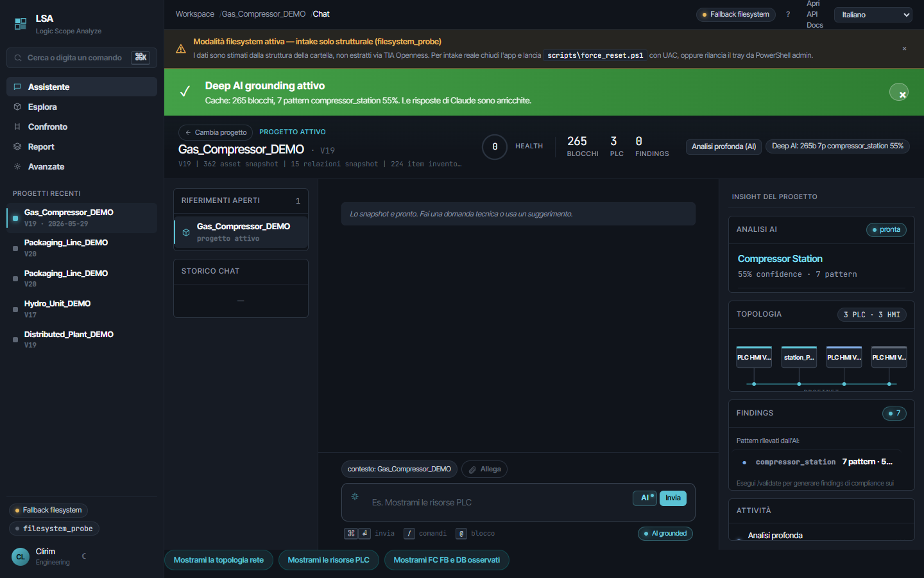
Task: Click the cube icon beside Gas_Compressor_DEMO reference
Action: pyautogui.click(x=186, y=232)
